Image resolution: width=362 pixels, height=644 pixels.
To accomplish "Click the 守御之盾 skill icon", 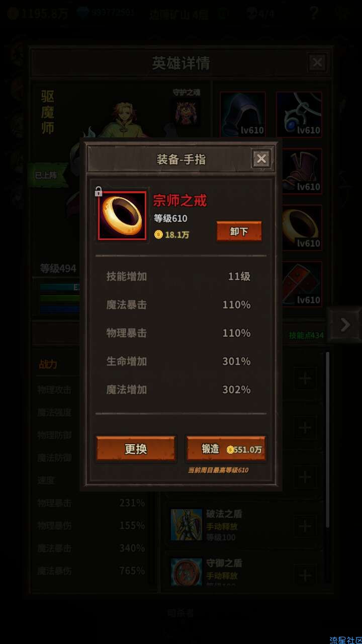I will click(186, 573).
